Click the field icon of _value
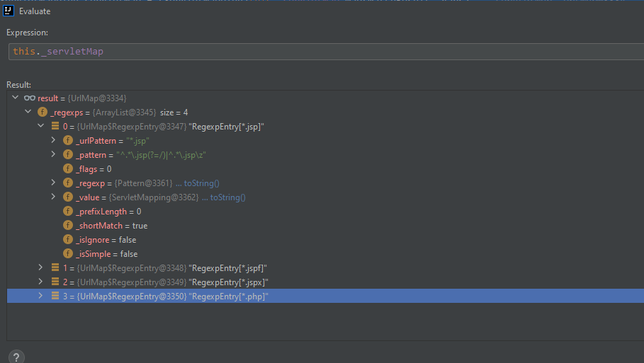The image size is (644, 363). [68, 197]
